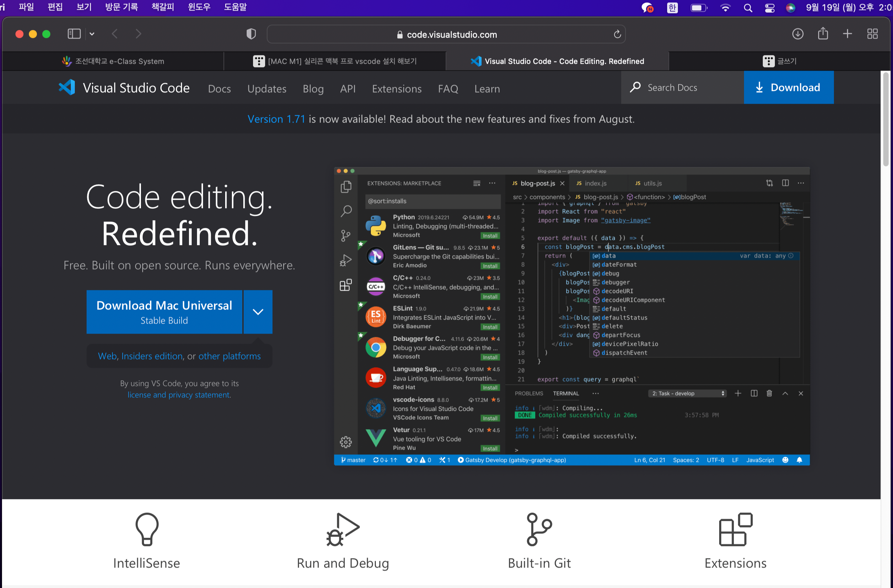Click the Safari sidebar toggle icon
Image resolution: width=893 pixels, height=588 pixels.
[x=74, y=34]
